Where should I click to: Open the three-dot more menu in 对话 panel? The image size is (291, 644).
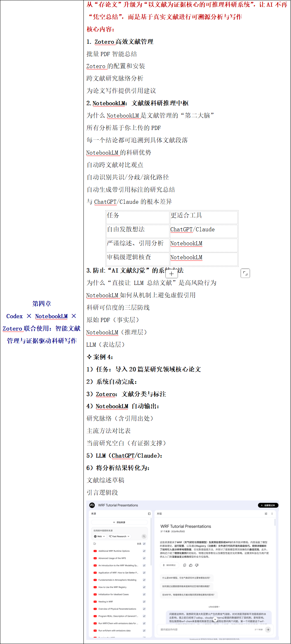tap(272, 514)
